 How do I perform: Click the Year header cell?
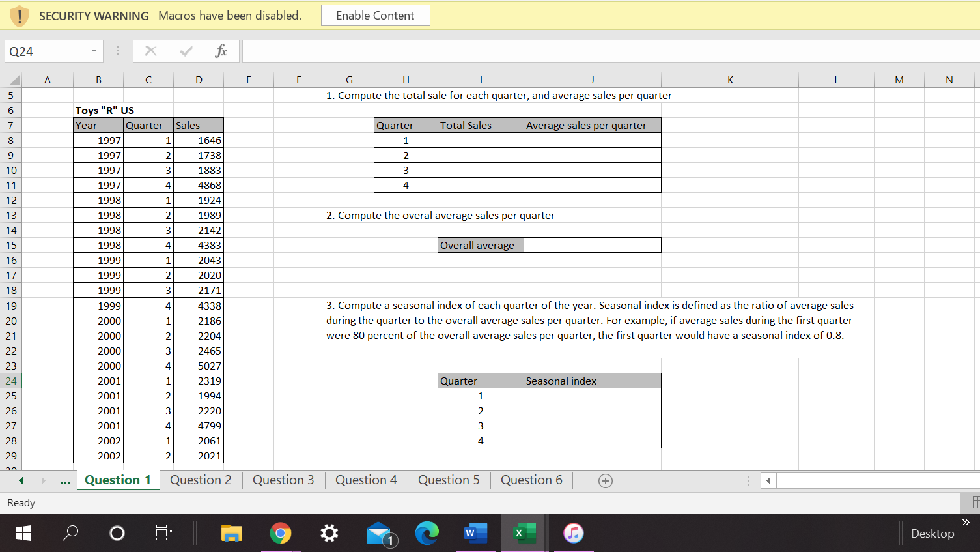point(98,125)
